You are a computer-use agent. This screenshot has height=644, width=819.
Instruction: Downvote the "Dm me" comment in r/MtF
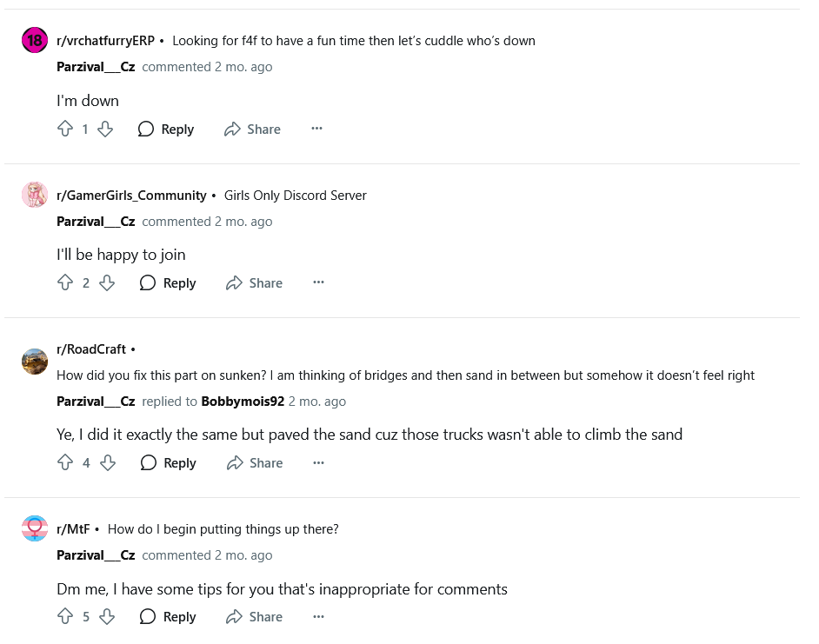click(107, 616)
